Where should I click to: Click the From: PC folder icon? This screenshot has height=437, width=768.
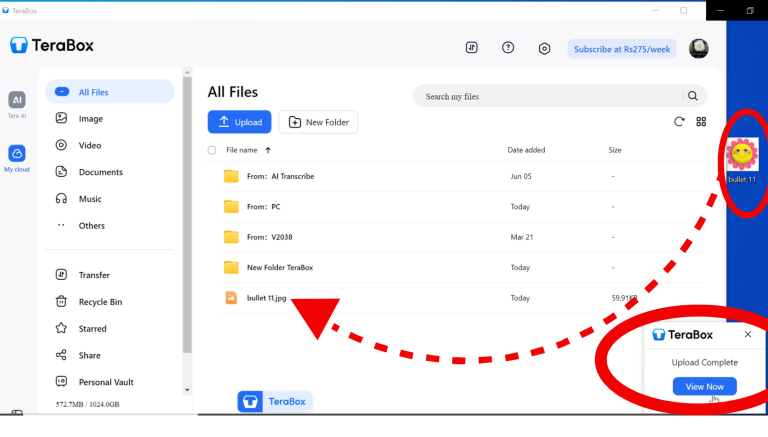(x=231, y=206)
